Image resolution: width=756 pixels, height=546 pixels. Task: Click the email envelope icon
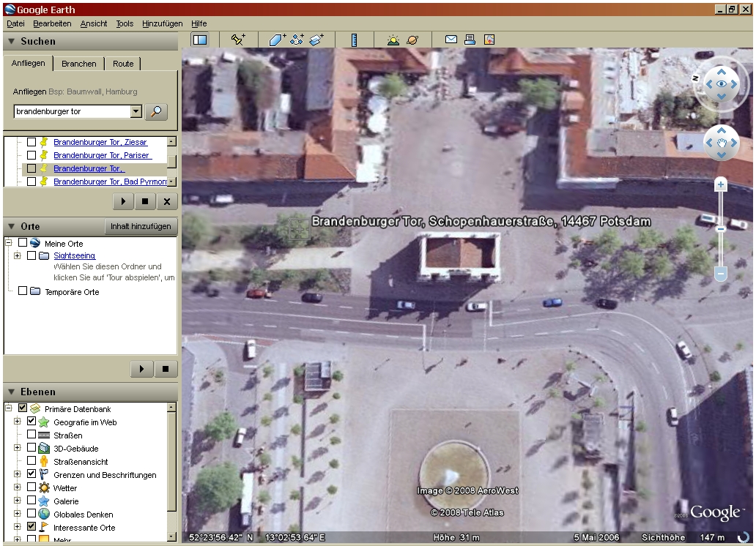(x=451, y=40)
